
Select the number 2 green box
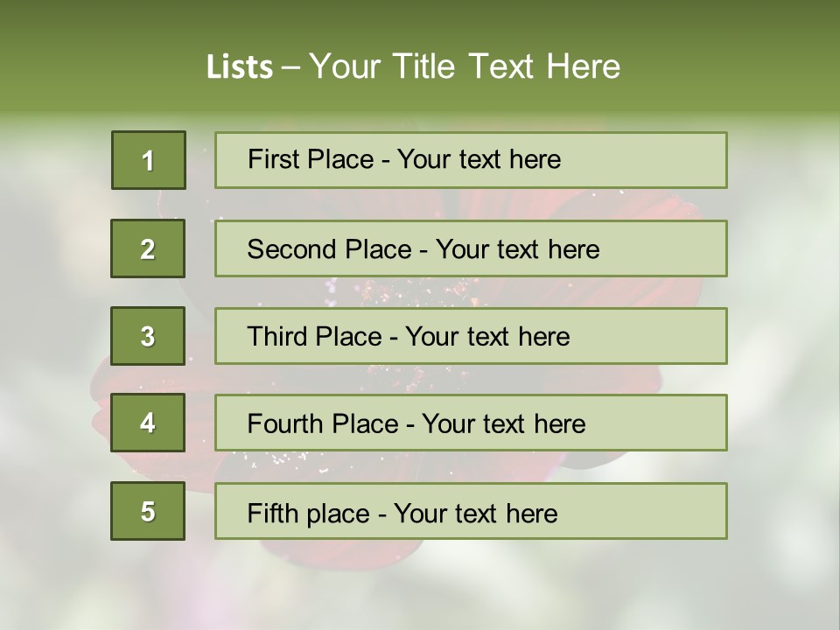149,248
